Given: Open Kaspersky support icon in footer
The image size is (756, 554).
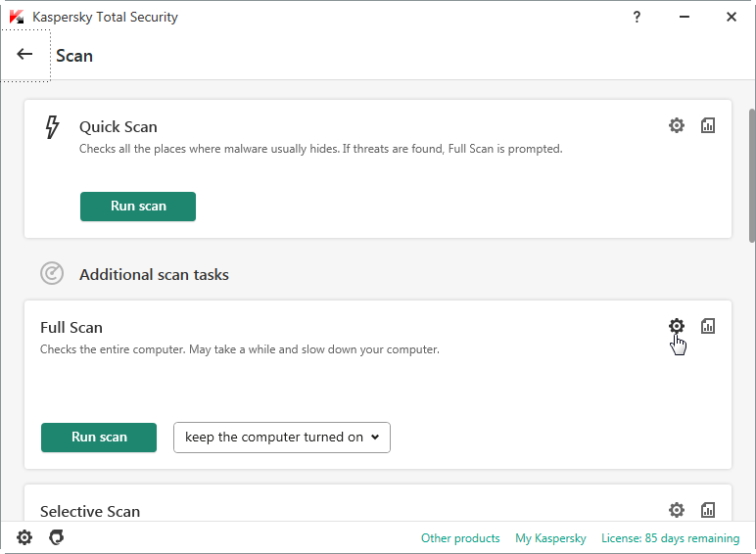Looking at the screenshot, I should [57, 537].
